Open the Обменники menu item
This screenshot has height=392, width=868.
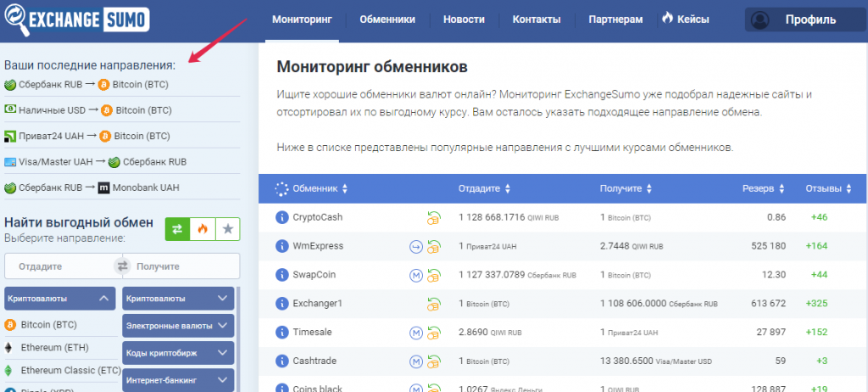(x=387, y=20)
